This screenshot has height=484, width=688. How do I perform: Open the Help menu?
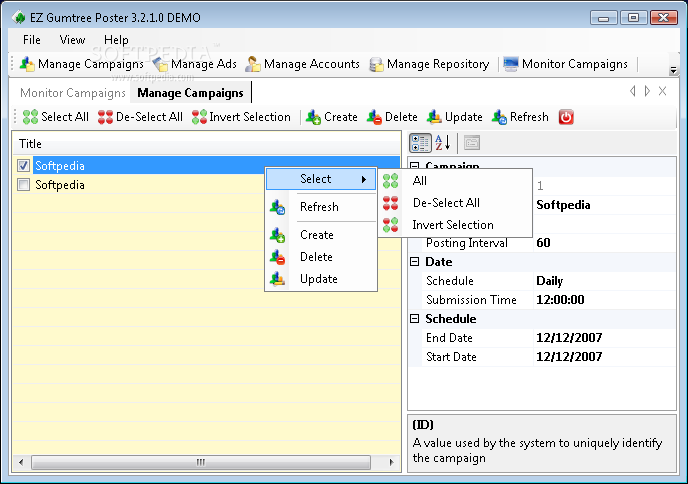pos(116,40)
